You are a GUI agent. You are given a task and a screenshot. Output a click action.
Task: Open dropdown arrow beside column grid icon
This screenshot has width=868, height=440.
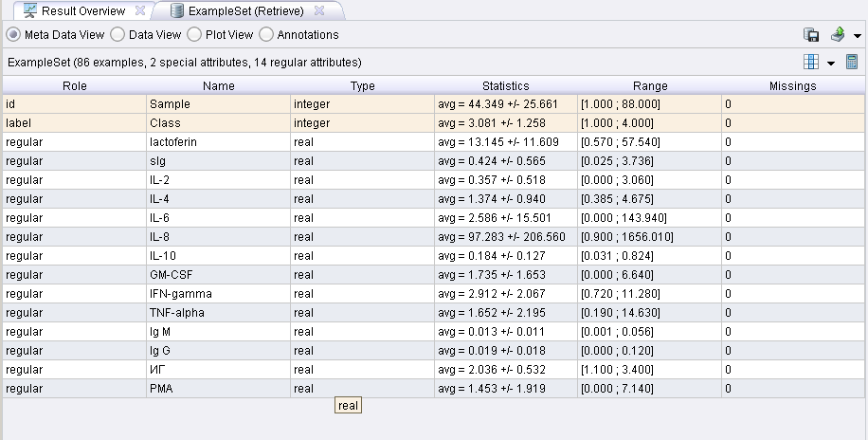831,64
